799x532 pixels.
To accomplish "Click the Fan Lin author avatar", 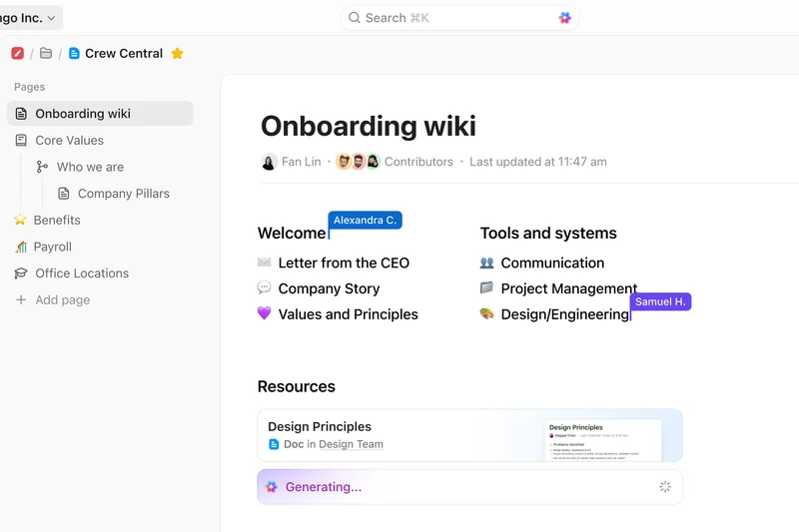I will click(269, 162).
